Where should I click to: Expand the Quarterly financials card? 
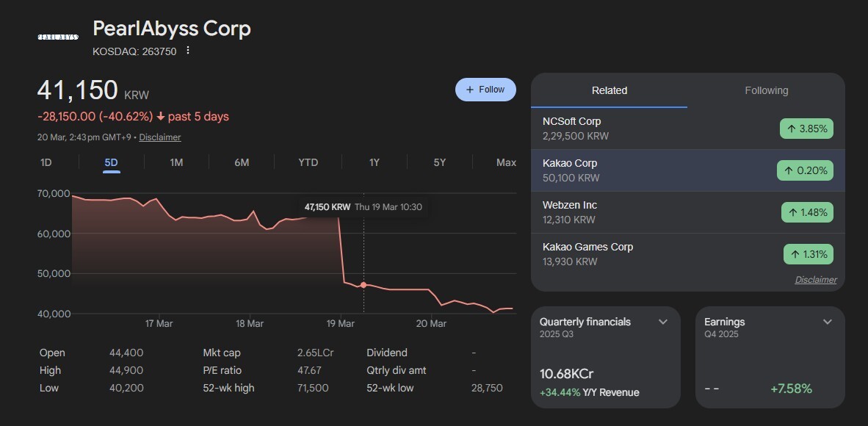click(663, 322)
